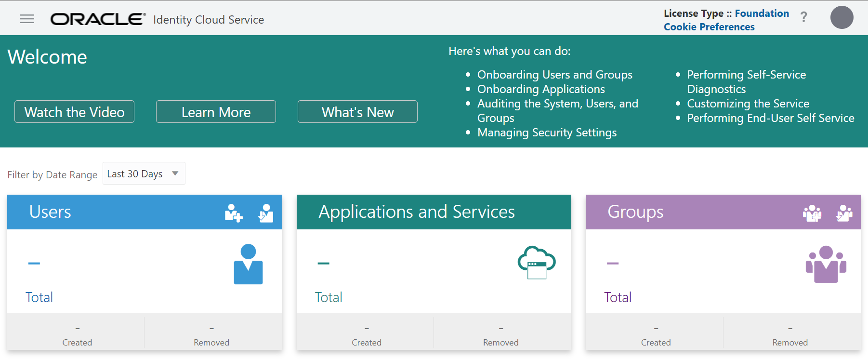Screen dimensions: 868x359
Task: Open Performing Self-Service Diagnostics link
Action: tap(747, 82)
